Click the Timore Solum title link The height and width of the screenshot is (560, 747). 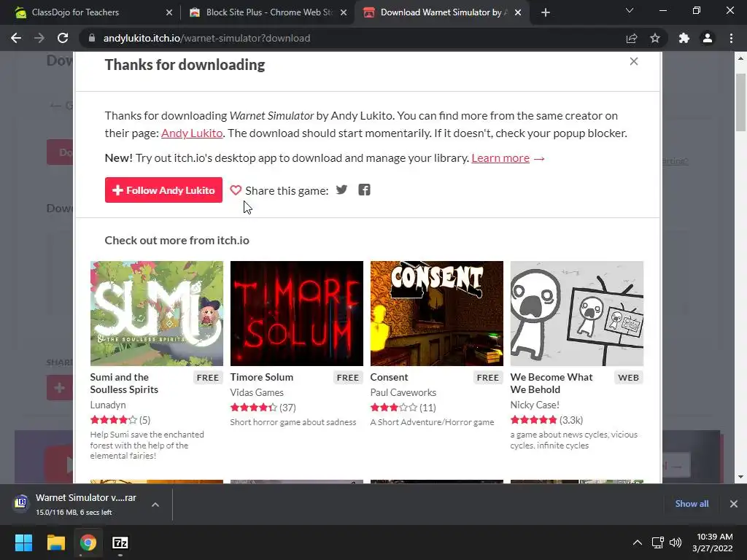[262, 377]
